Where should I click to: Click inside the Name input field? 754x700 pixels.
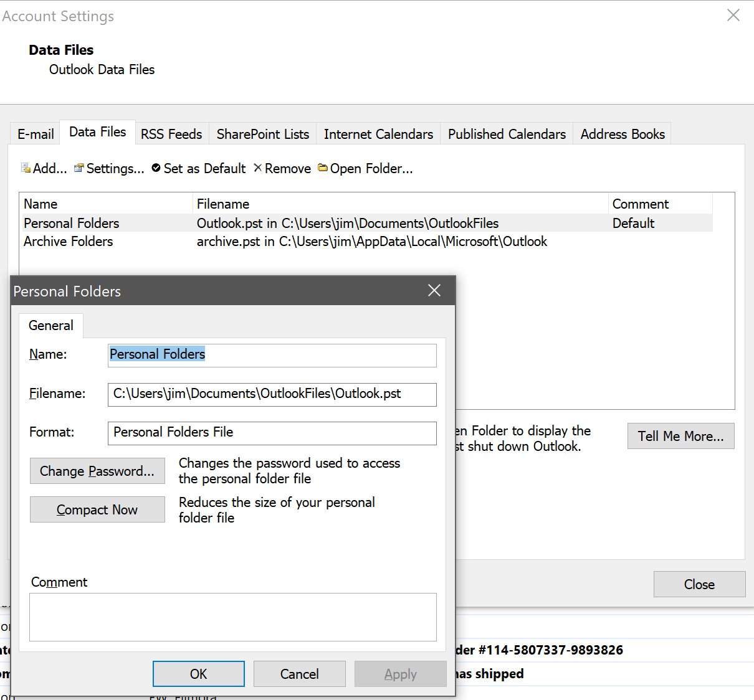pos(272,355)
